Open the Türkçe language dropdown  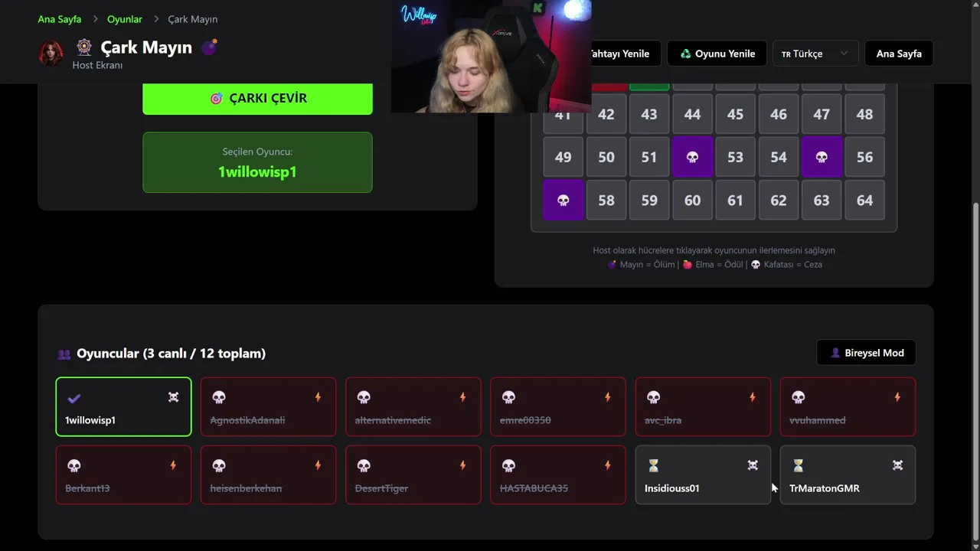(x=815, y=54)
